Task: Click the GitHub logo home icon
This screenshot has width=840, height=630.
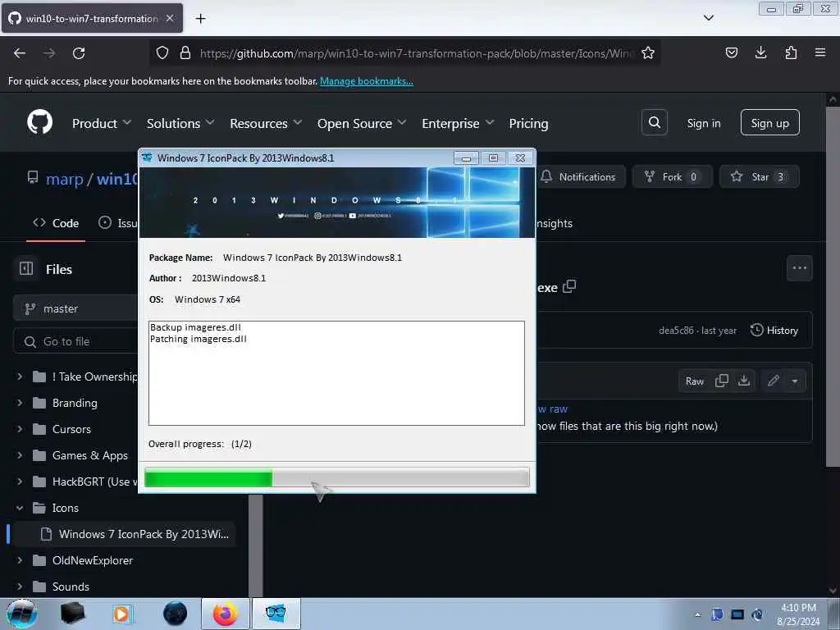Action: click(39, 123)
